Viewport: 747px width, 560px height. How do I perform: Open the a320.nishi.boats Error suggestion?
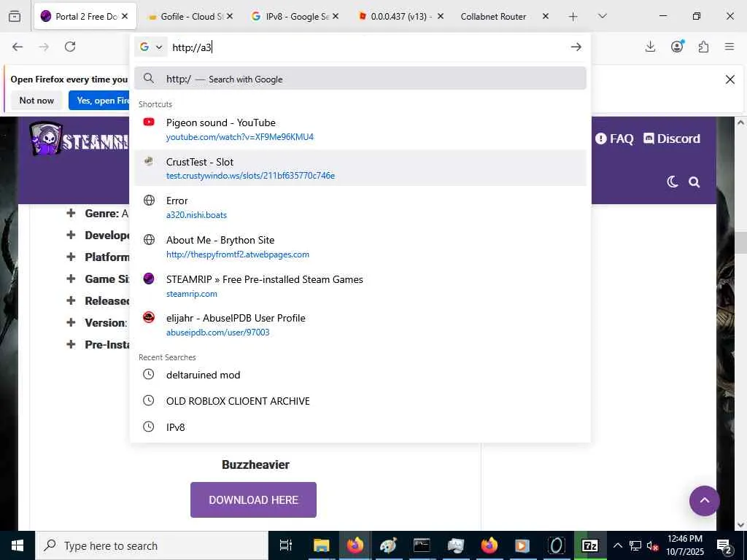(360, 208)
